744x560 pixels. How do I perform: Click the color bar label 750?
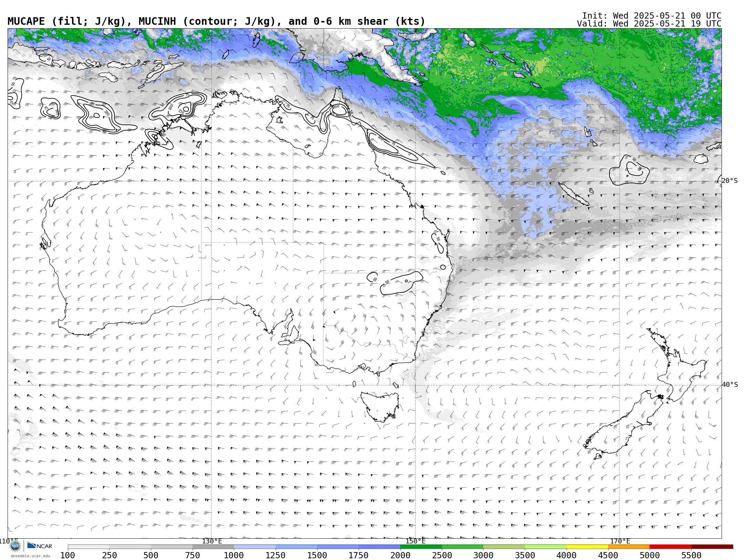point(193,556)
